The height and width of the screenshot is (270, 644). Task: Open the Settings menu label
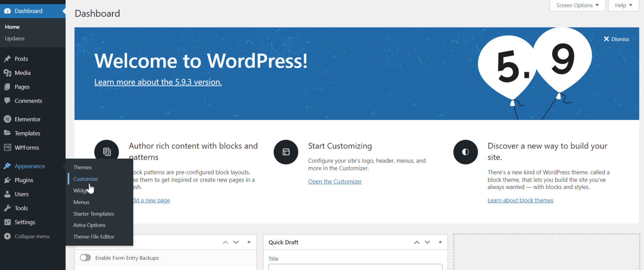point(25,222)
